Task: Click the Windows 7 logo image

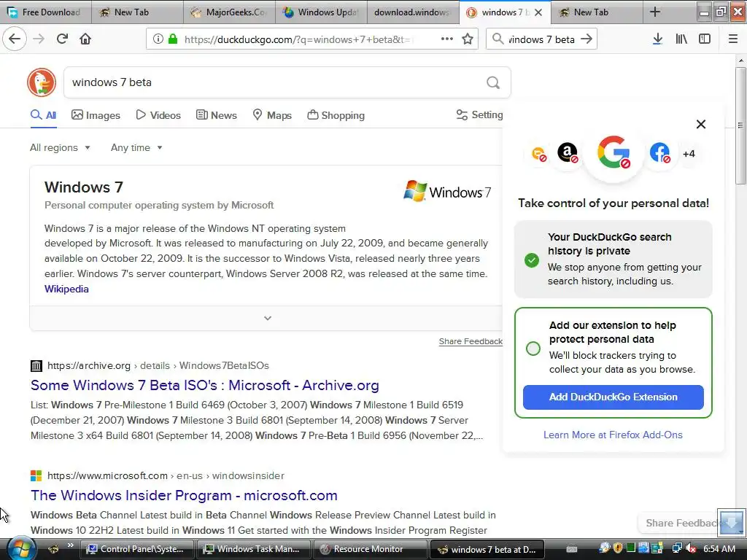Action: pos(447,192)
